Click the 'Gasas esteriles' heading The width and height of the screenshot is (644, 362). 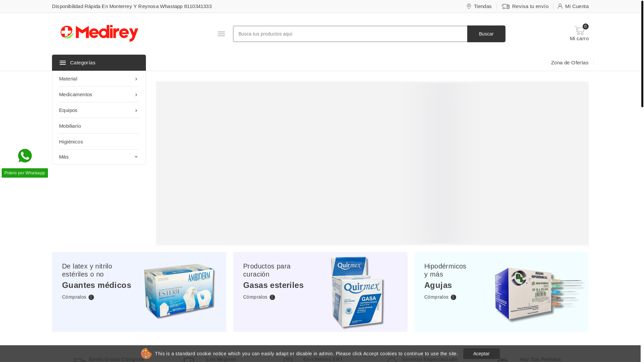pos(273,285)
